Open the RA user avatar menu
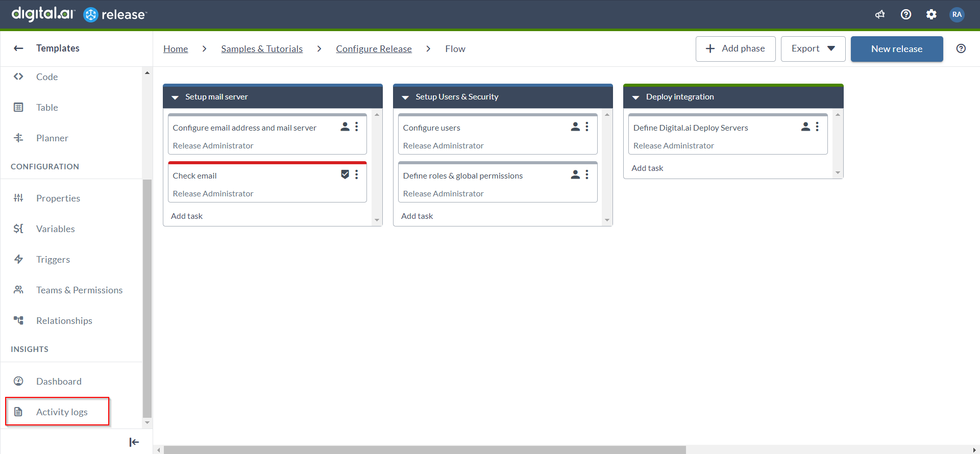Screen dimensions: 980x454 (x=957, y=14)
